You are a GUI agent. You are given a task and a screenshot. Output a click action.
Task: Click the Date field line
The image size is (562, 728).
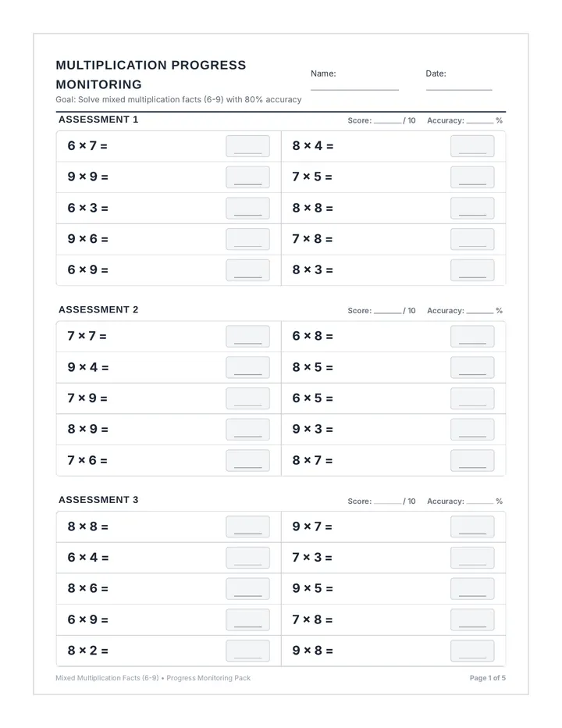[x=459, y=89]
